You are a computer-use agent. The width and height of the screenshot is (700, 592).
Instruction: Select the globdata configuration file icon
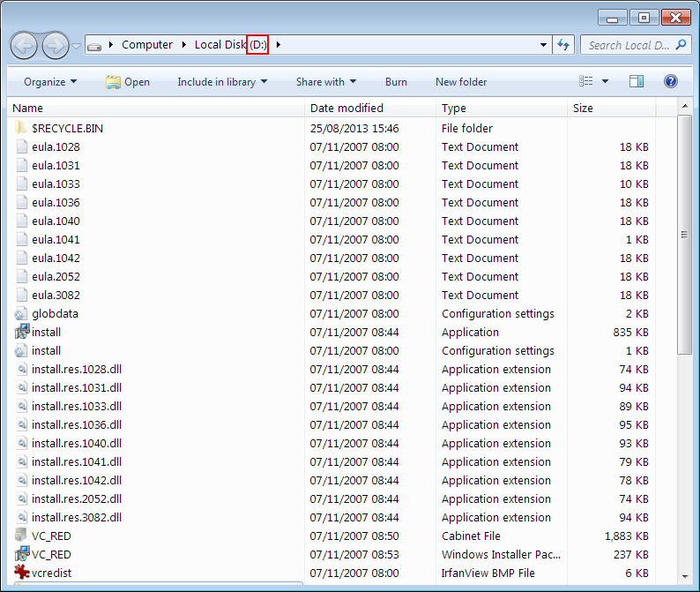click(x=22, y=314)
